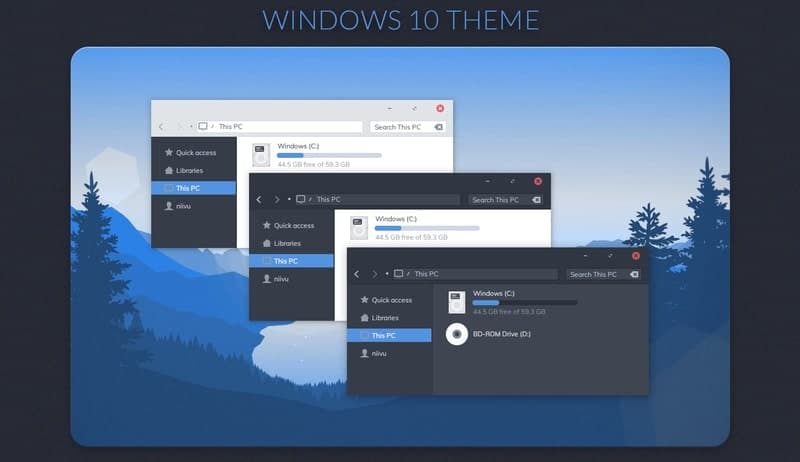Select BD-ROM Drive (D:) disc icon
The width and height of the screenshot is (800, 462).
coord(457,334)
